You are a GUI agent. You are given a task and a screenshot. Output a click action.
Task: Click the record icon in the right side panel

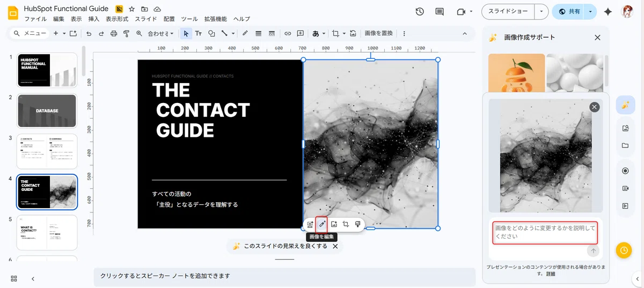point(625,171)
